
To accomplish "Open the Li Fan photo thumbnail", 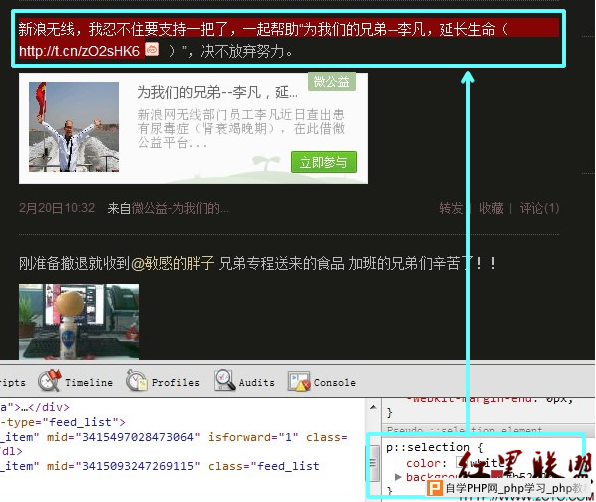I will tap(74, 127).
